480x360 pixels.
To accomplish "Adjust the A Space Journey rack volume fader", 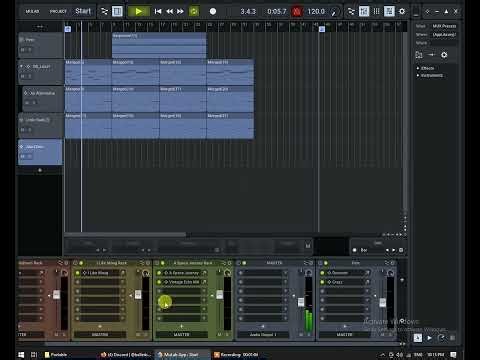I will [x=220, y=295].
